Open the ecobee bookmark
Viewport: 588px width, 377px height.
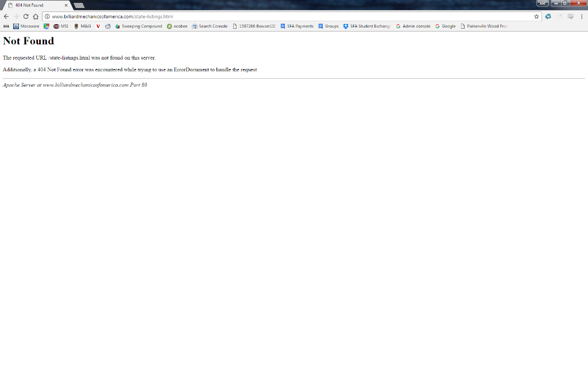[177, 26]
